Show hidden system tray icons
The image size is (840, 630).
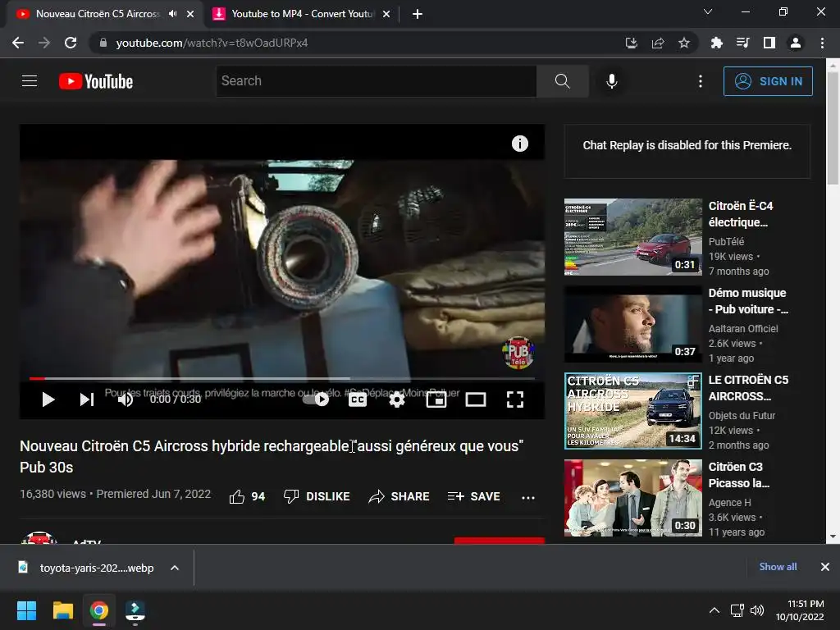714,610
